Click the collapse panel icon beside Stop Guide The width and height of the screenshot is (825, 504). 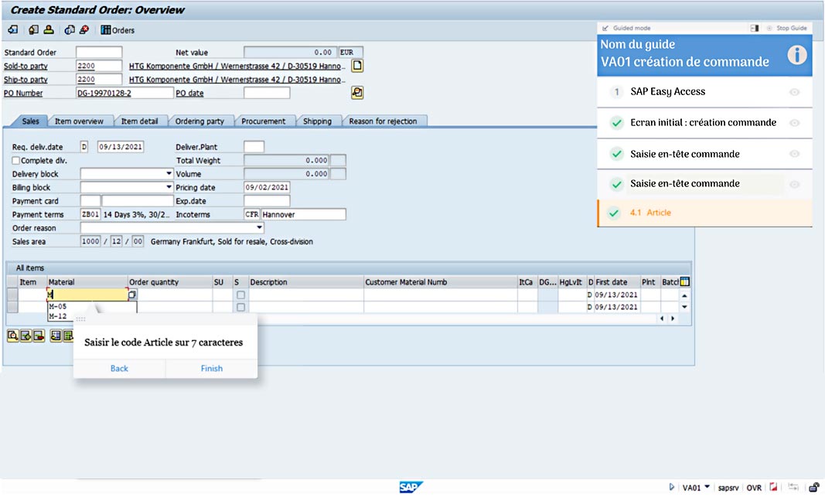click(x=754, y=28)
